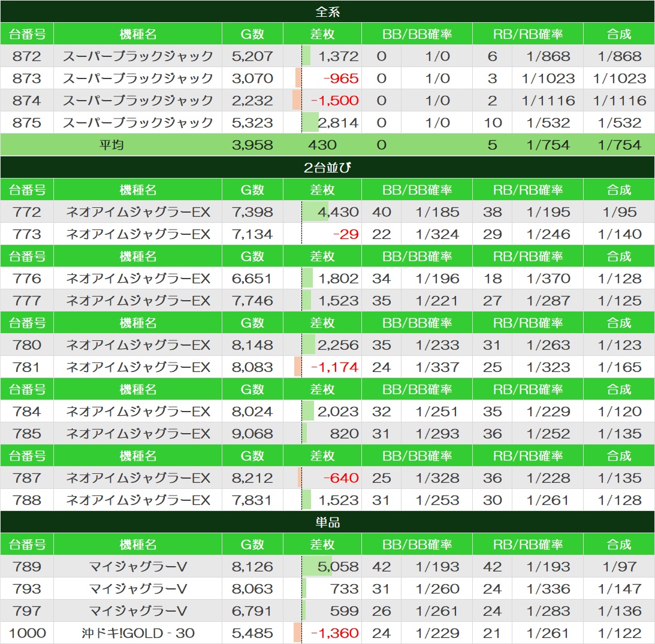The height and width of the screenshot is (644, 655).
Task: Click the 差枚 value 2,814
Action: [338, 122]
